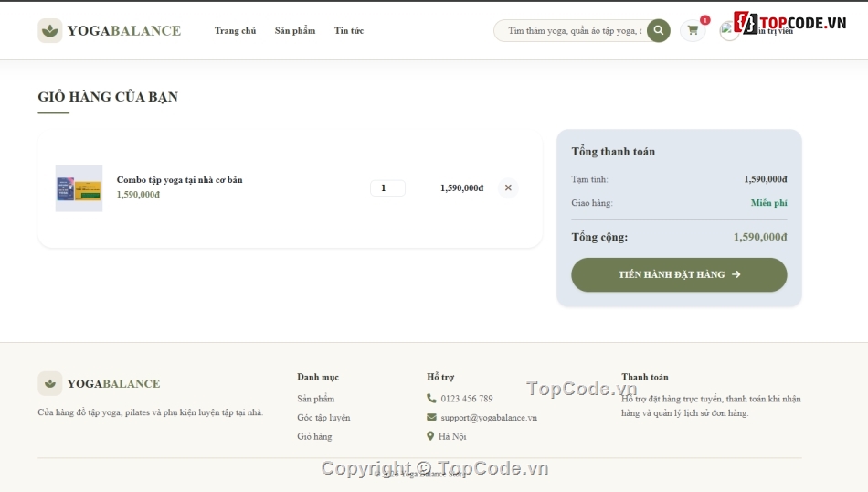868x492 pixels.
Task: Open the combo yoga product thumbnail
Action: coord(79,187)
